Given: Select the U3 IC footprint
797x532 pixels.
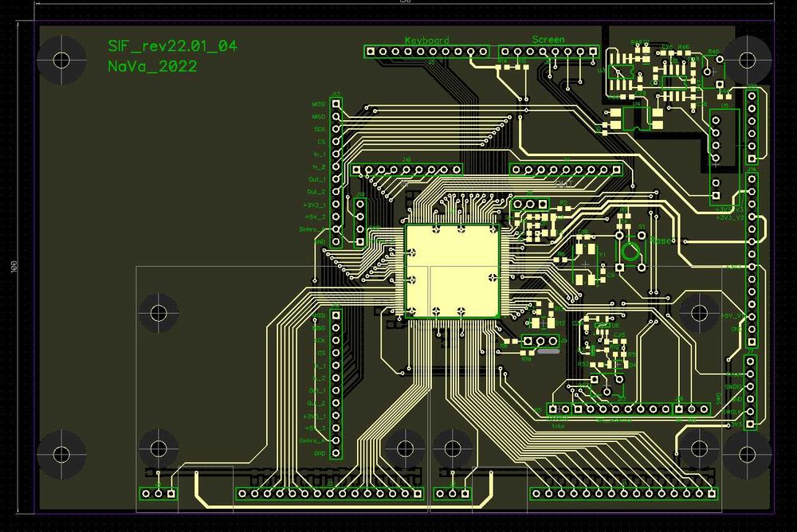Looking at the screenshot, I should pos(619,71).
